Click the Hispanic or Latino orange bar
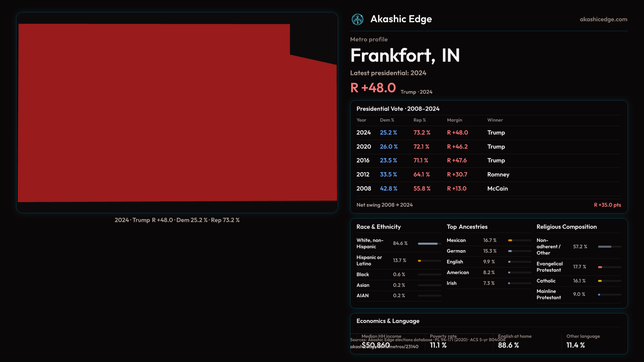 [419, 261]
